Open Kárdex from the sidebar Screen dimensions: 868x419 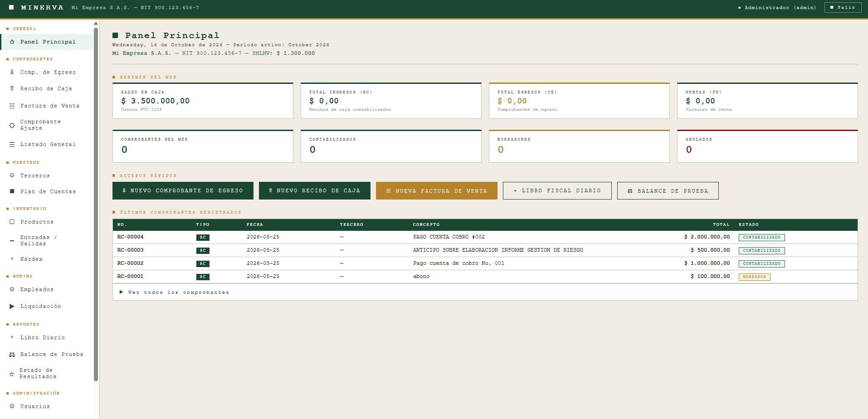click(x=47, y=259)
